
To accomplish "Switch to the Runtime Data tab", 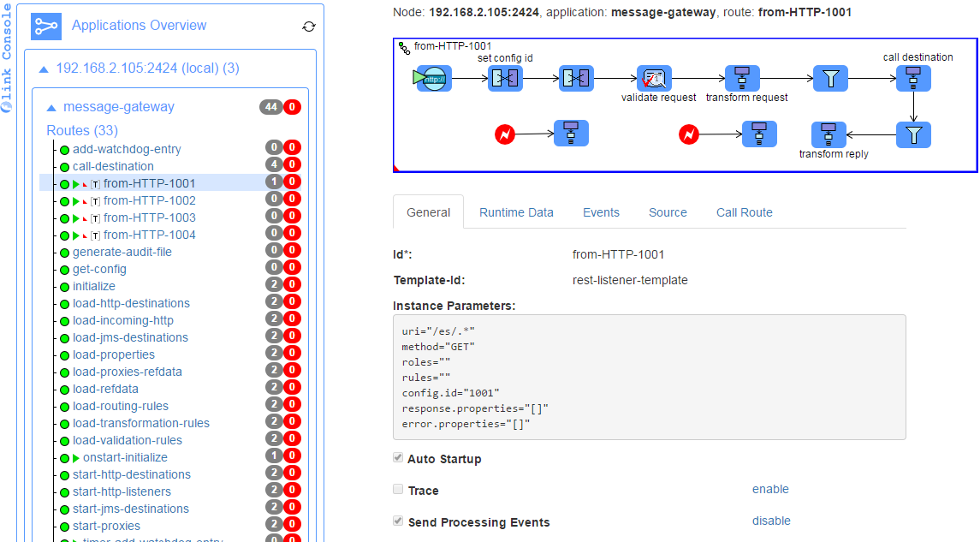I will [x=516, y=212].
